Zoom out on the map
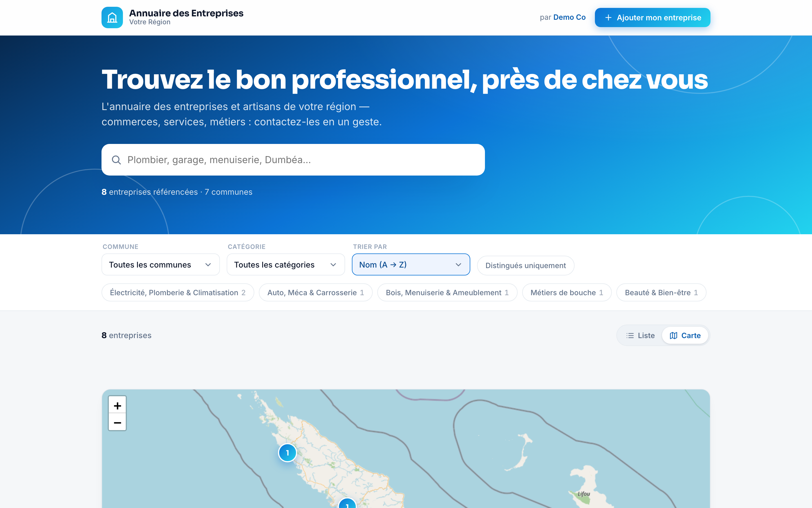The image size is (812, 508). coord(118,422)
